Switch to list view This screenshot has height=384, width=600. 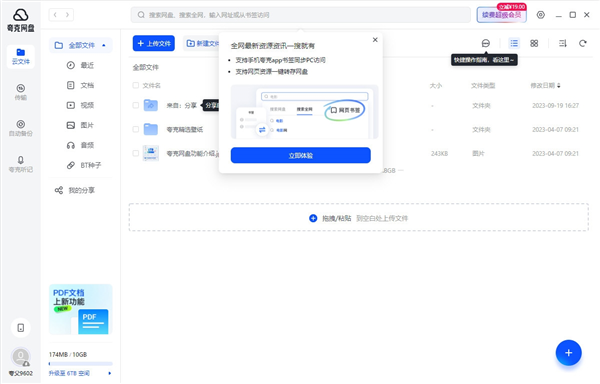514,43
